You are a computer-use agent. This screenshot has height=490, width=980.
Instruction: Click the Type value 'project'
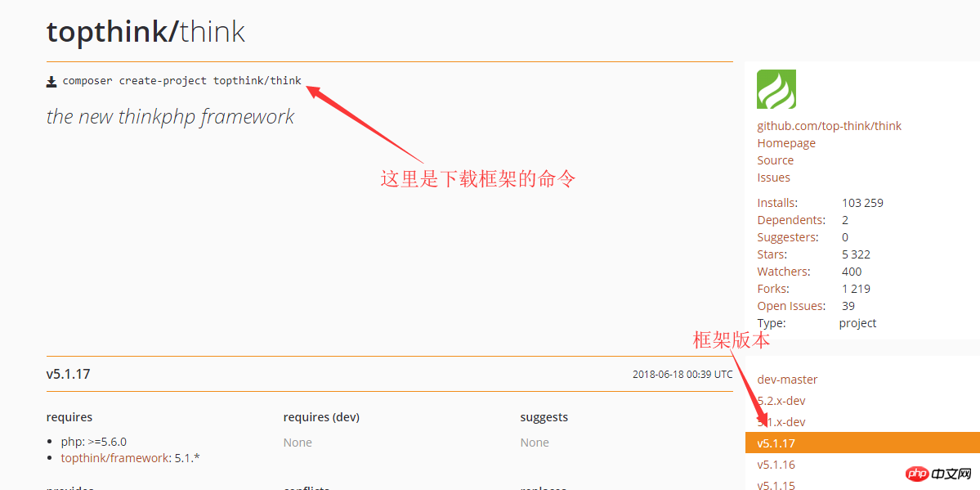click(857, 324)
